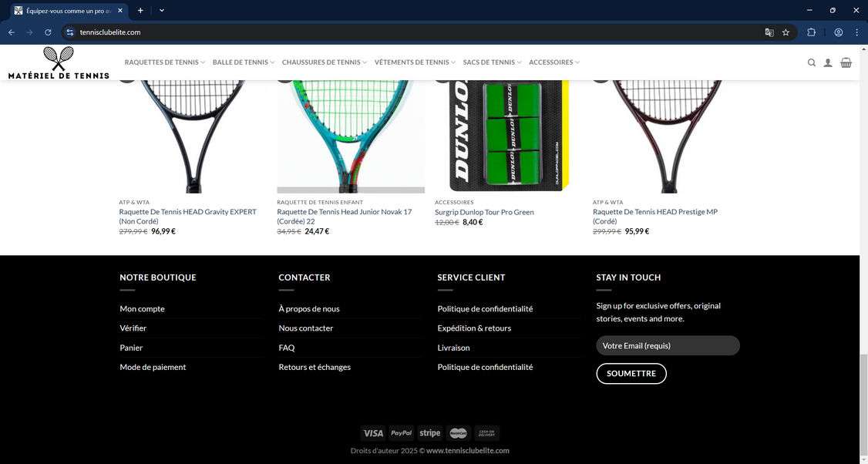Open Livraison footer link

(453, 348)
